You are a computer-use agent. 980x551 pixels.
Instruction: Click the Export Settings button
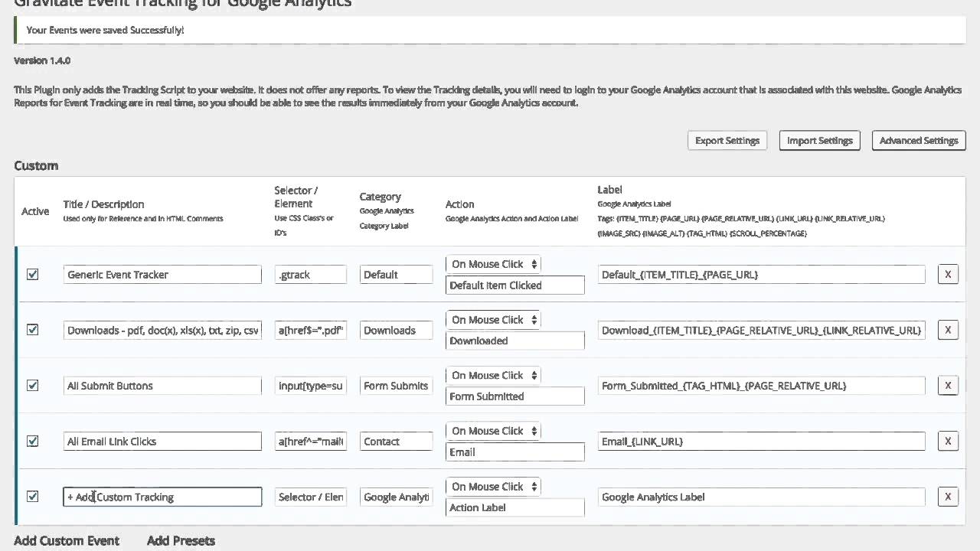click(727, 141)
